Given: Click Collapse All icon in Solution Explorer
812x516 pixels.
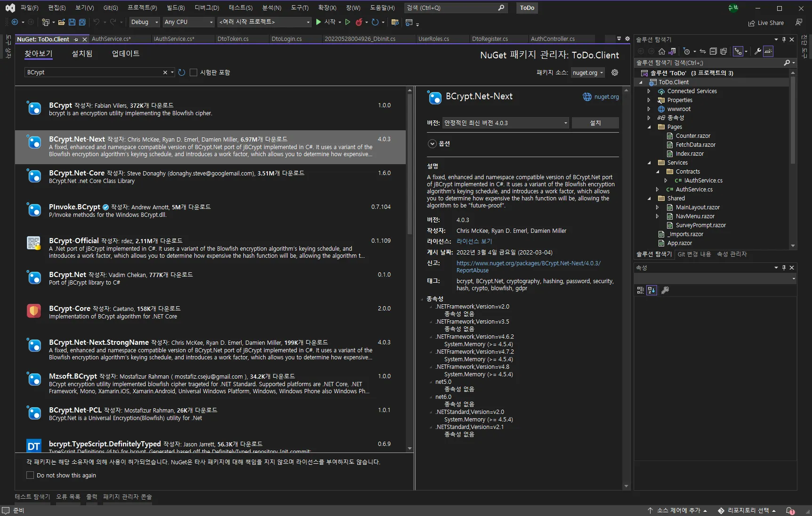Looking at the screenshot, I should point(713,51).
